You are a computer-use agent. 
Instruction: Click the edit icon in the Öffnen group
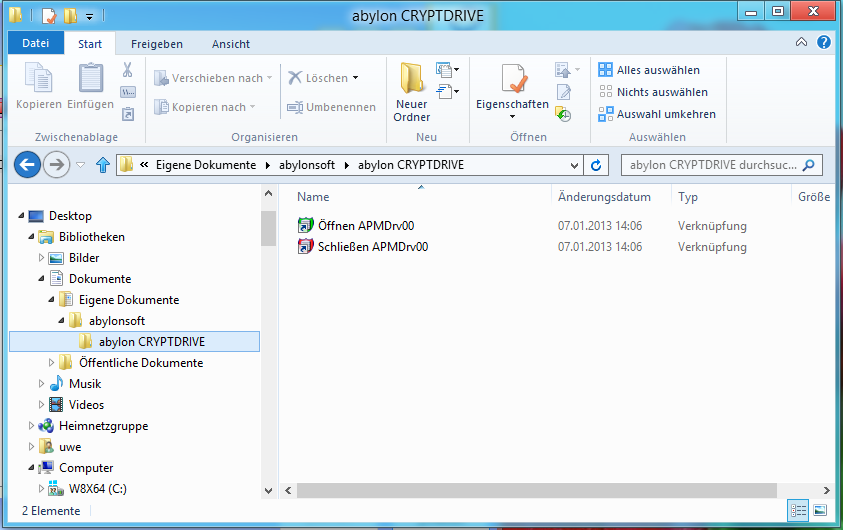tap(563, 92)
